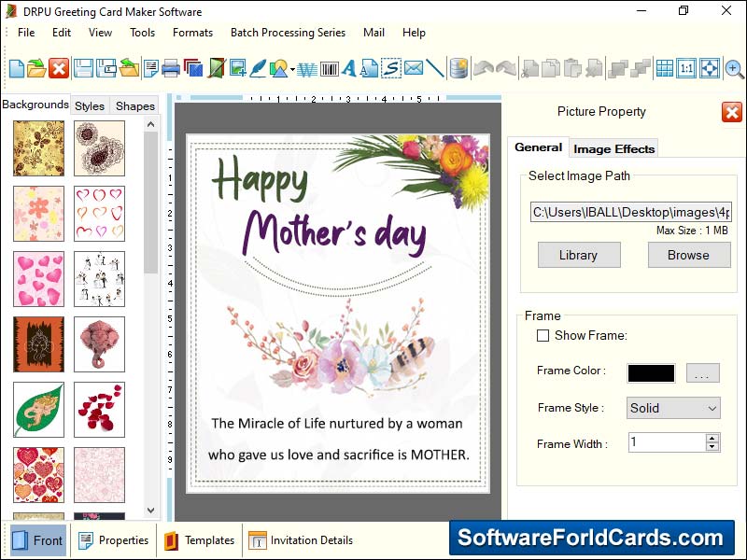Click the Browse button for image path

[689, 254]
